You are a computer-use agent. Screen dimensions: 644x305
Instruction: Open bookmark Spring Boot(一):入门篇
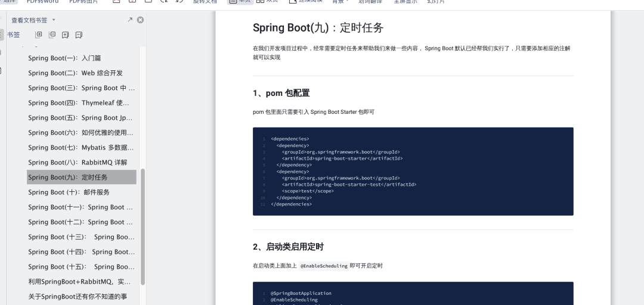[x=64, y=58]
